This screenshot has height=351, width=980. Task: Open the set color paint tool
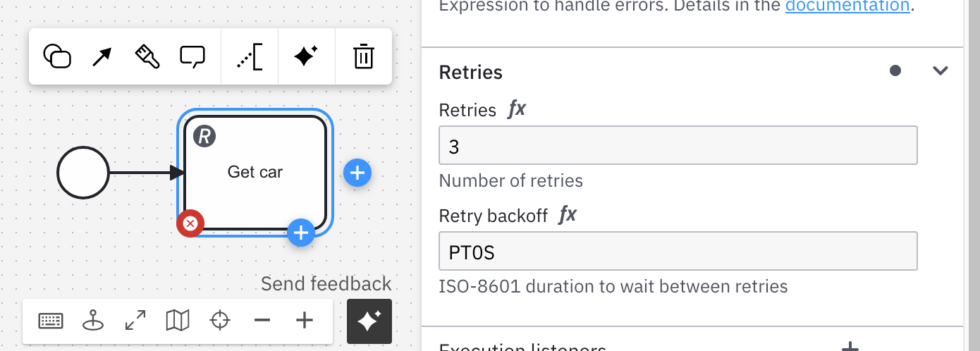pos(147,56)
